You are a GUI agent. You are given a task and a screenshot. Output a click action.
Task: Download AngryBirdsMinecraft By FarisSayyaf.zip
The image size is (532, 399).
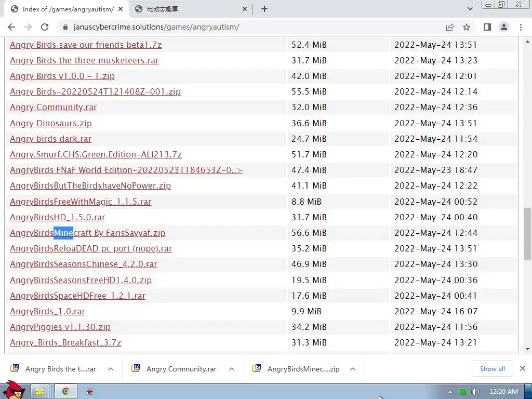87,233
